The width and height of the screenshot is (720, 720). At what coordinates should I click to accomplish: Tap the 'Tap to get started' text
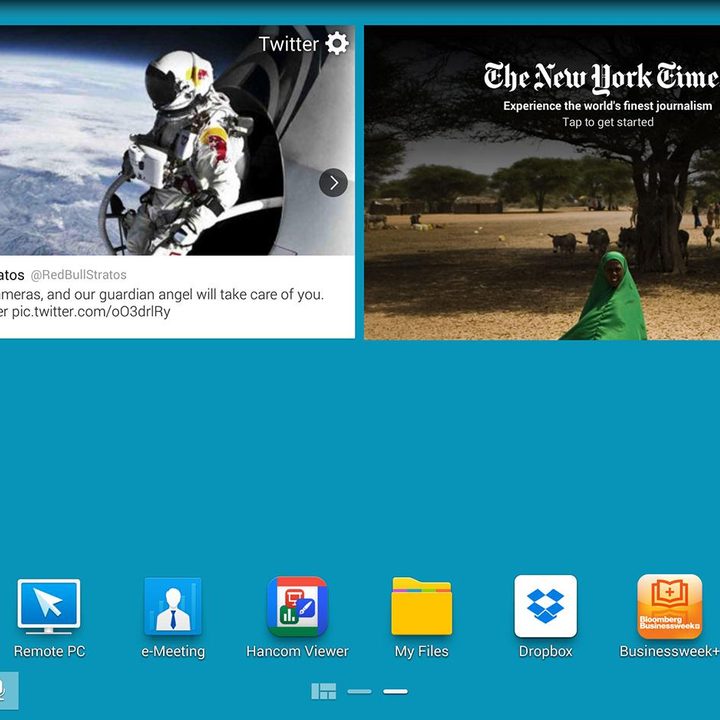pos(608,122)
